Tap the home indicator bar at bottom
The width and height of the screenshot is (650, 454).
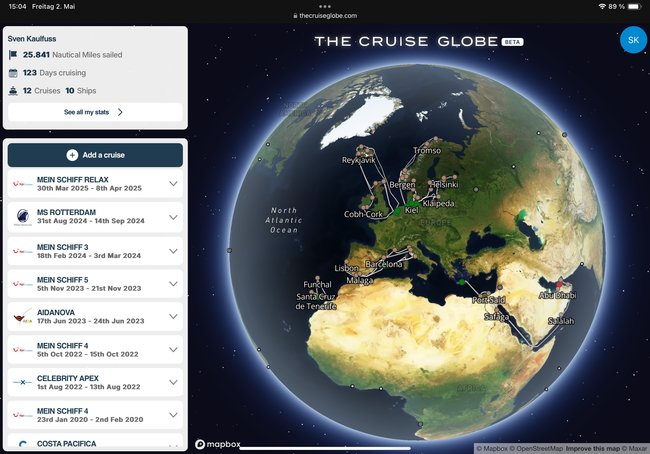point(325,448)
